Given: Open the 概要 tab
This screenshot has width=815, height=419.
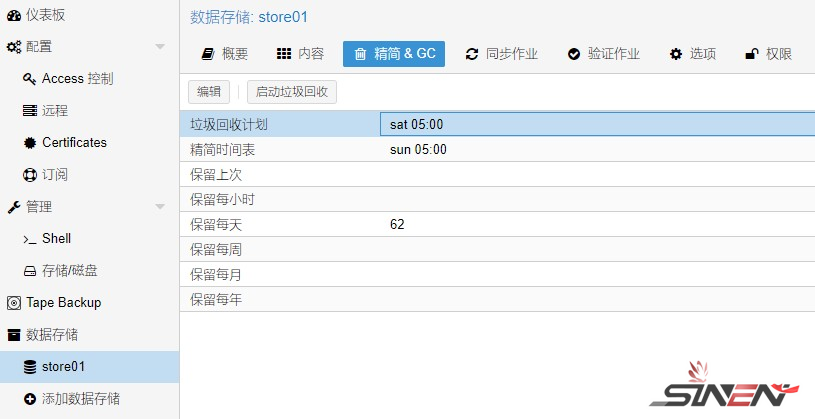Looking at the screenshot, I should tap(225, 54).
